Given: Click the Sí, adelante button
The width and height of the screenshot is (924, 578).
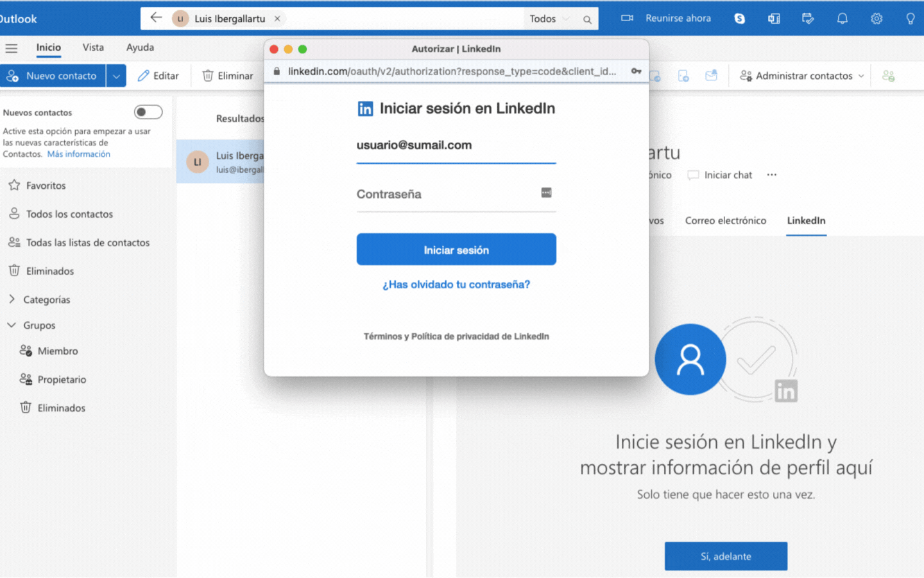Looking at the screenshot, I should click(x=726, y=556).
